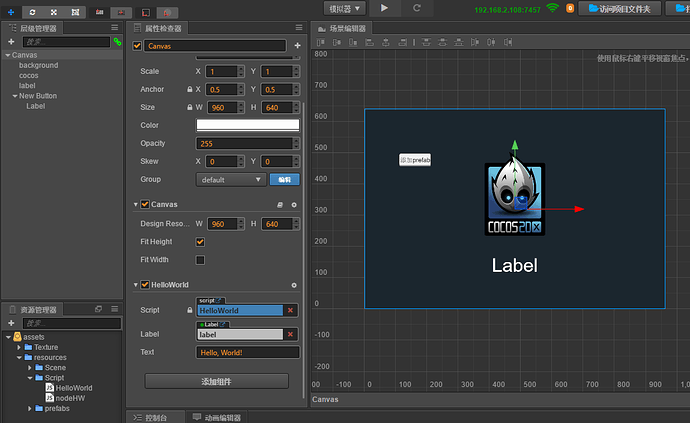Switch gizmo to pivot mode

pos(99,12)
